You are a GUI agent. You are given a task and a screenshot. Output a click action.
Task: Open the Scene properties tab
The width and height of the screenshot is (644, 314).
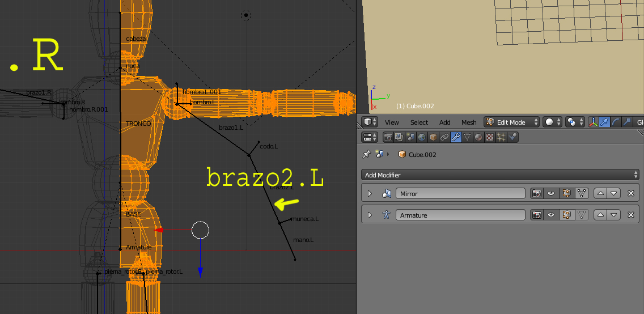click(x=410, y=137)
